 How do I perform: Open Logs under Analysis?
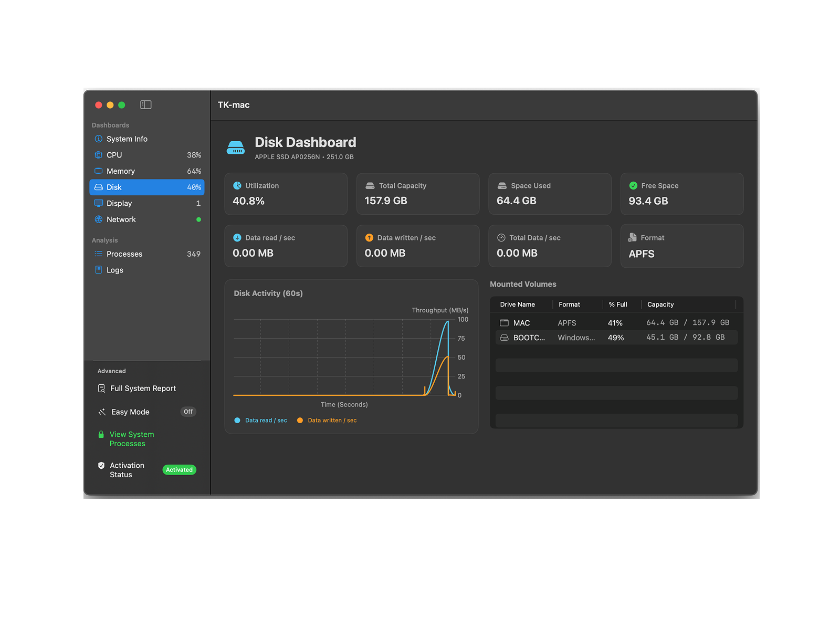147,270
